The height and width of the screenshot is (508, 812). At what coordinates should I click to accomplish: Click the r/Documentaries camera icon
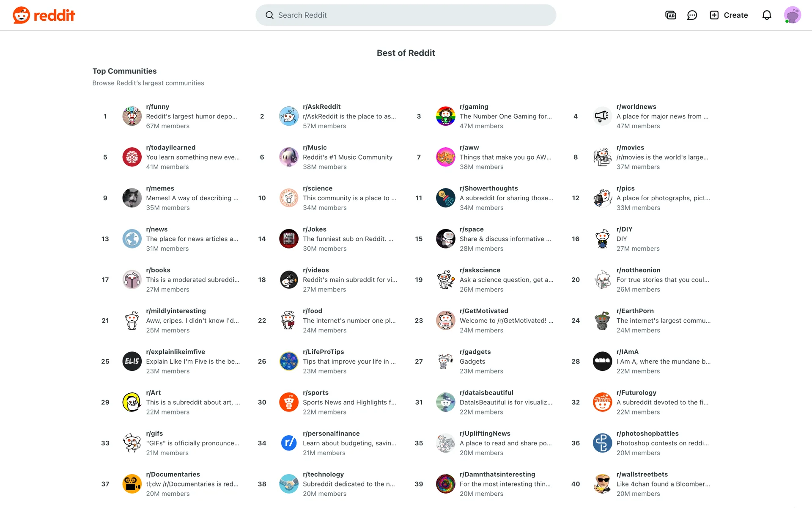pos(132,484)
